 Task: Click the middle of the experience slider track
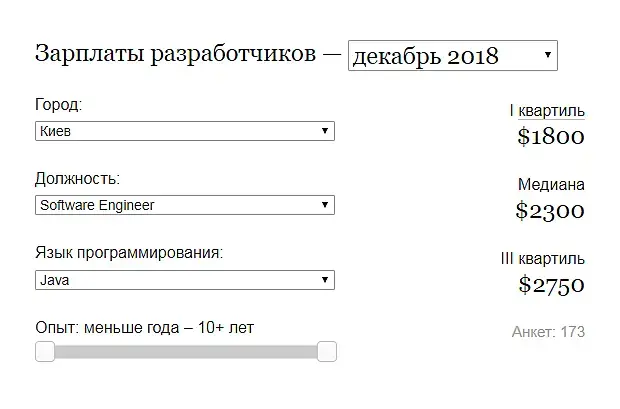pos(186,351)
